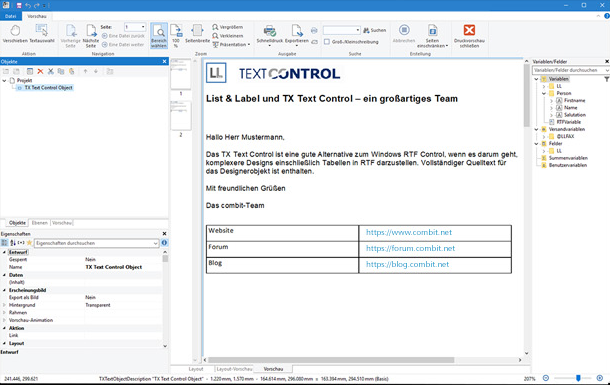610x385 pixels.
Task: Switch to the Layout view tab
Action: click(196, 369)
